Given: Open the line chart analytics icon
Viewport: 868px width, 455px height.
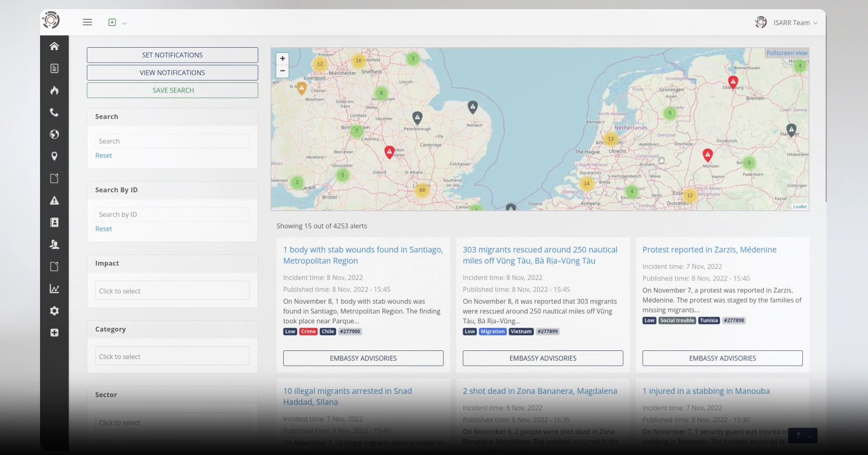Looking at the screenshot, I should coord(54,289).
